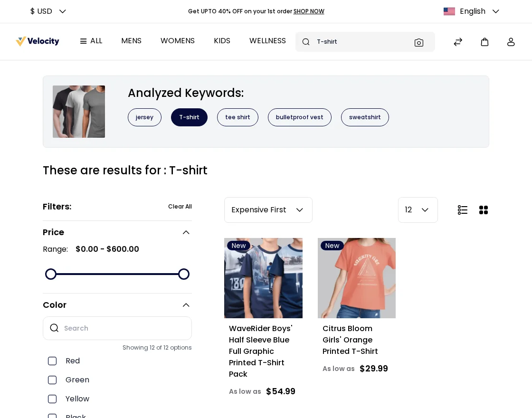Image resolution: width=532 pixels, height=418 pixels.
Task: Click the US flag language icon
Action: tap(449, 11)
